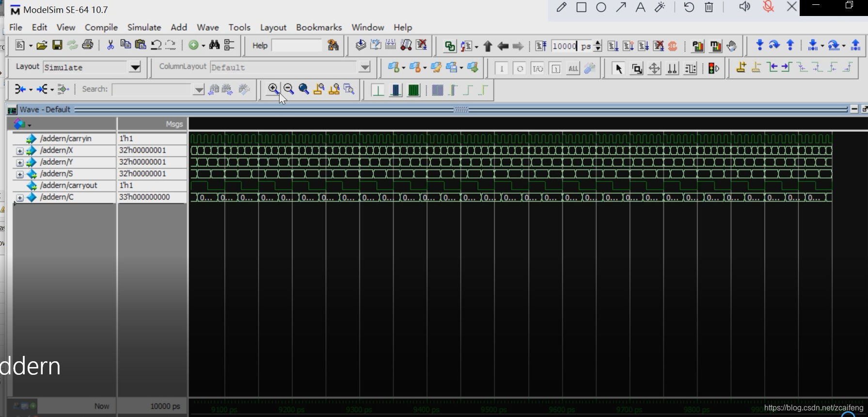
Task: Open the Compile menu
Action: (101, 27)
